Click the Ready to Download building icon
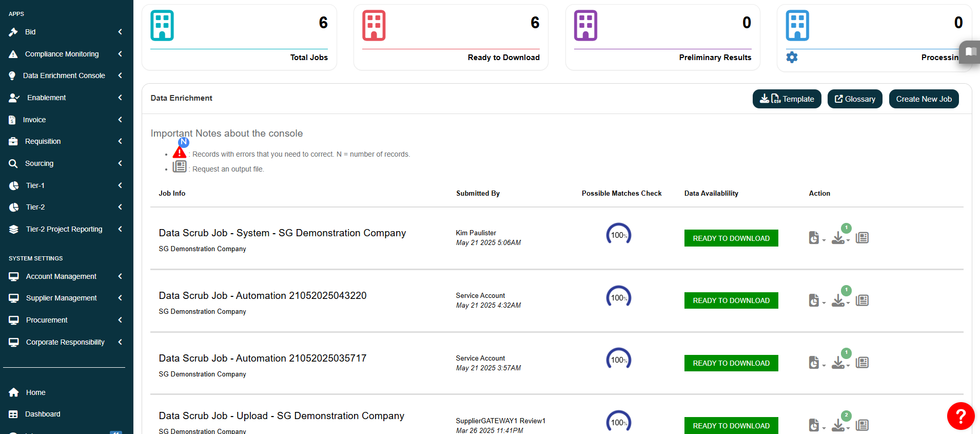This screenshot has width=980, height=434. (x=374, y=26)
